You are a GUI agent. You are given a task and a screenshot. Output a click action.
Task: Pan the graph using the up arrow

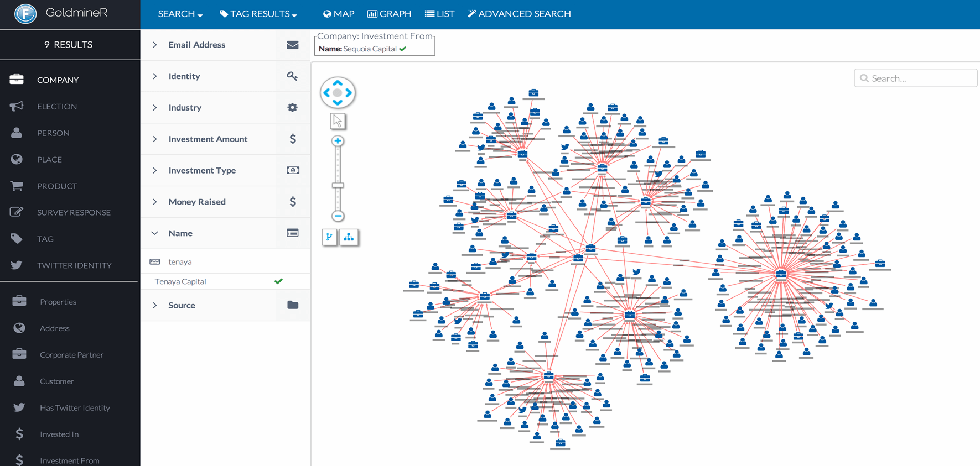338,83
